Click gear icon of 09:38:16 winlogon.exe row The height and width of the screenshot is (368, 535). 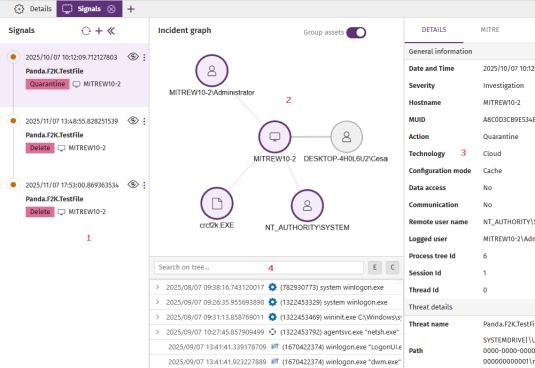pyautogui.click(x=272, y=287)
